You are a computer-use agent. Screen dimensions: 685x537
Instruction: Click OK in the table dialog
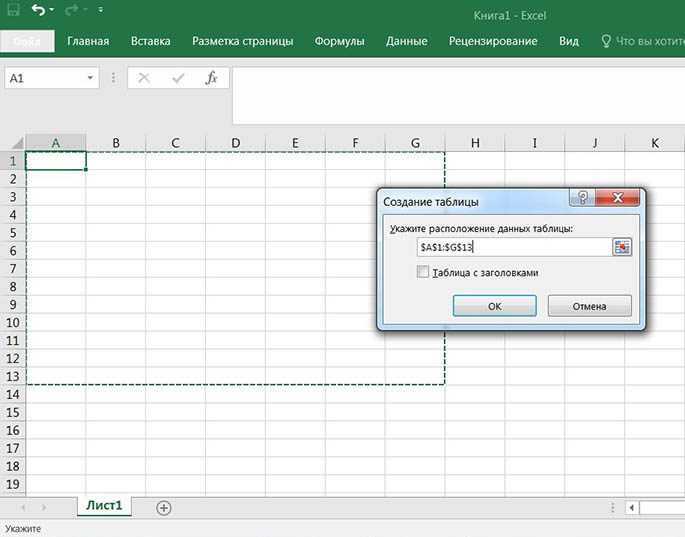[495, 306]
